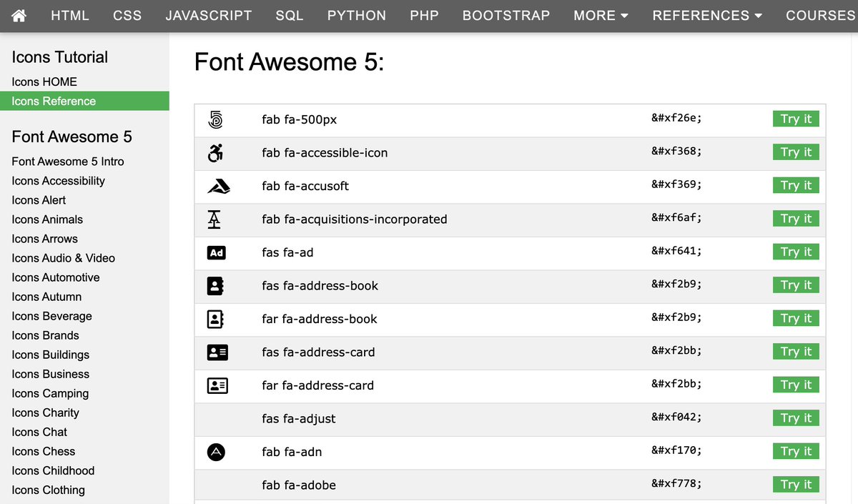Open Icons Alert sidebar link
858x504 pixels.
(39, 200)
